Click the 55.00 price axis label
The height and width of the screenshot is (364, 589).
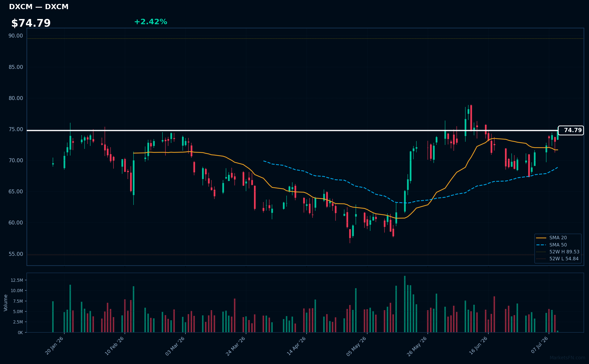point(16,254)
